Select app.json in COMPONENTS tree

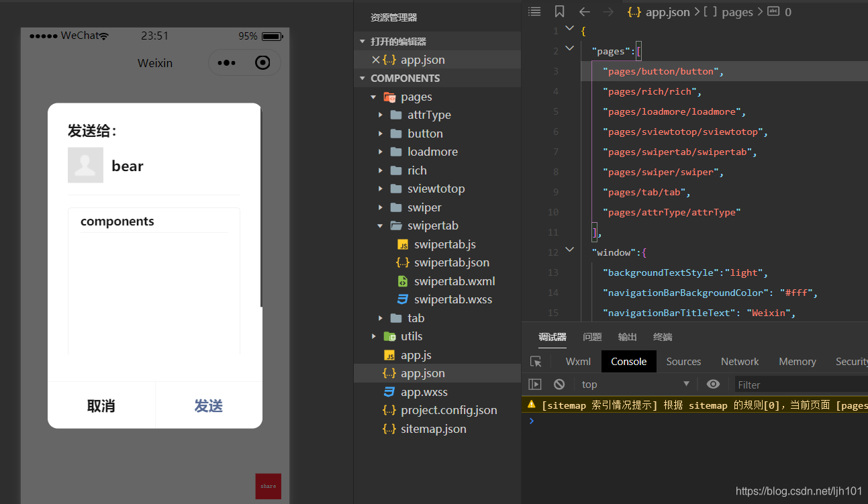click(x=423, y=373)
